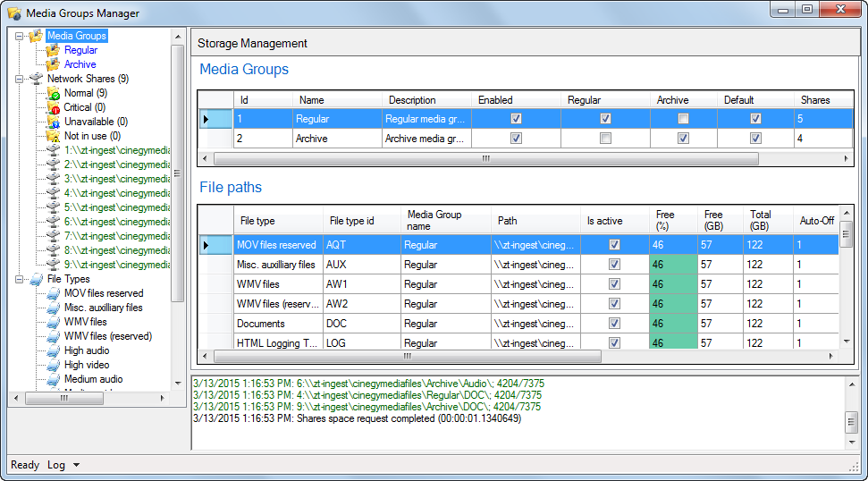Viewport: 868px width, 481px height.
Task: Click the tree panel horizontal scrollbar thumb
Action: 64,398
